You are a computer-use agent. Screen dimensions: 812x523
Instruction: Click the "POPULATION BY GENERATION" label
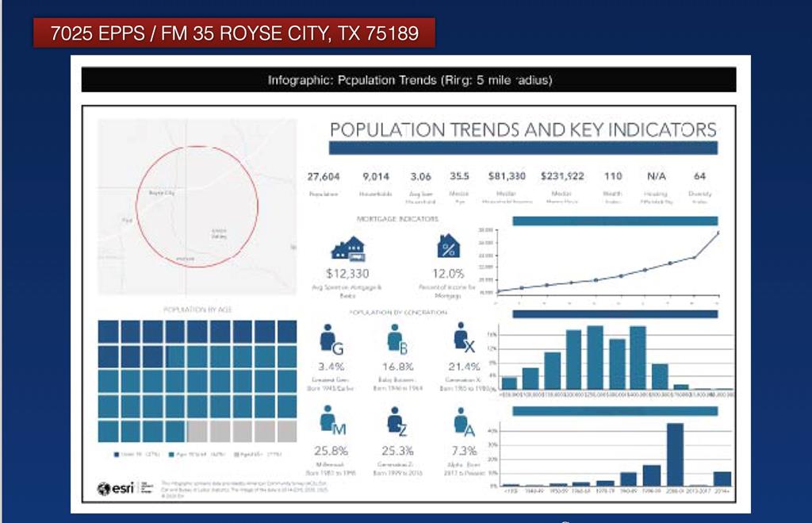pos(398,312)
